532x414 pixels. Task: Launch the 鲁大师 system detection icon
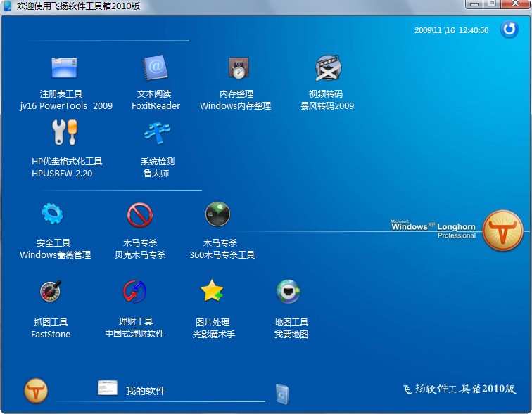pos(157,133)
